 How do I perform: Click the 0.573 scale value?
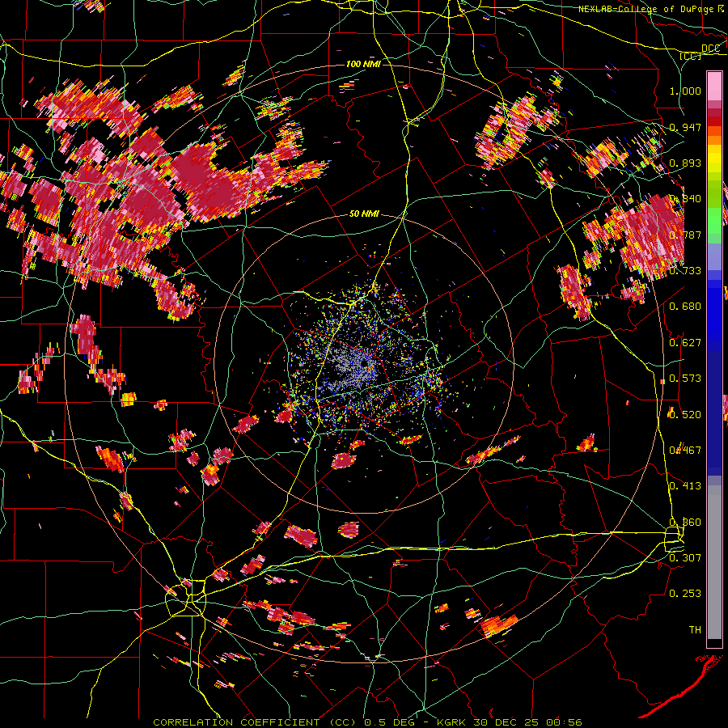click(x=685, y=379)
